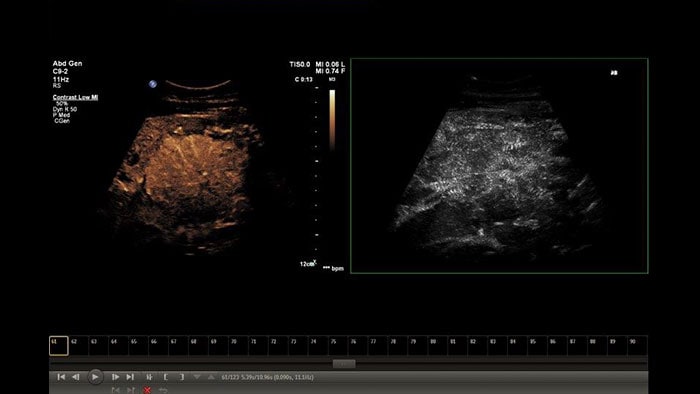The width and height of the screenshot is (700, 394).
Task: Select frame thumbnail 61
Action: [58, 346]
